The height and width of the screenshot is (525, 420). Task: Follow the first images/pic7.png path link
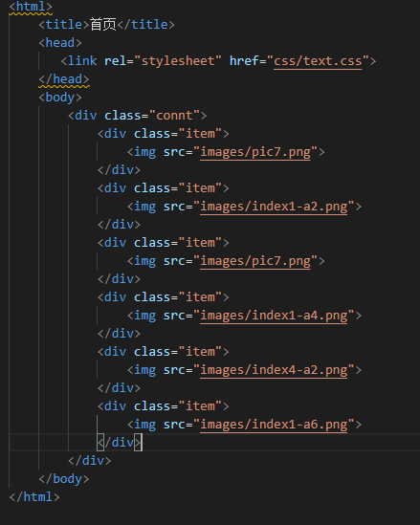pyautogui.click(x=255, y=152)
